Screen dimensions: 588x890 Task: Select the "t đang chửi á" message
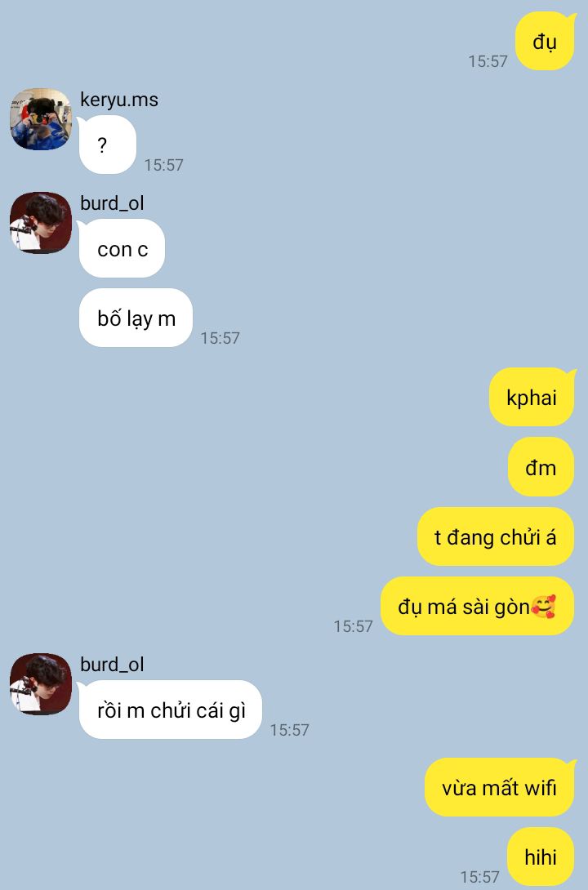pos(496,536)
